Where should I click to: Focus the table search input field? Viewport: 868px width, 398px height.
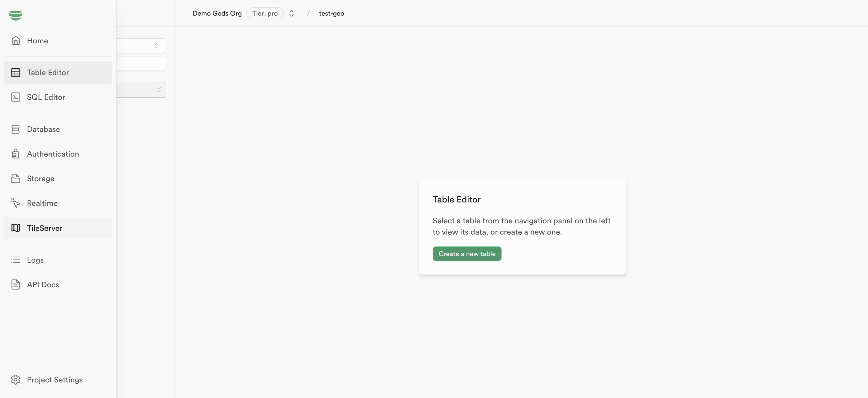tap(141, 64)
